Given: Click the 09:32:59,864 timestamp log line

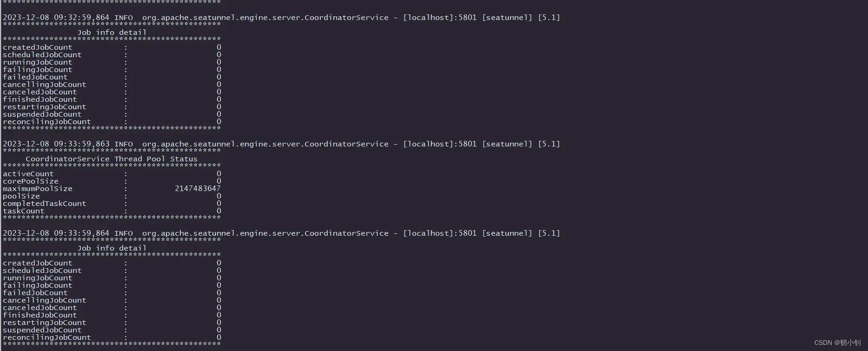Looking at the screenshot, I should pyautogui.click(x=281, y=18).
